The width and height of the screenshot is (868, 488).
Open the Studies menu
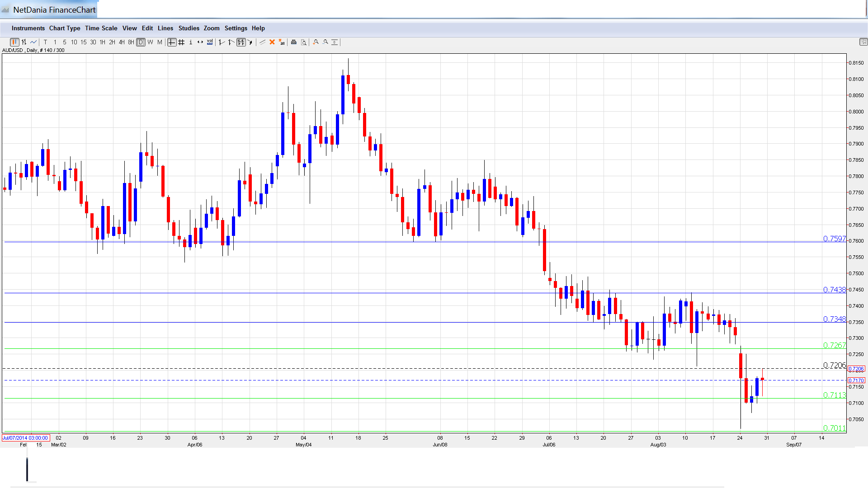(x=189, y=28)
